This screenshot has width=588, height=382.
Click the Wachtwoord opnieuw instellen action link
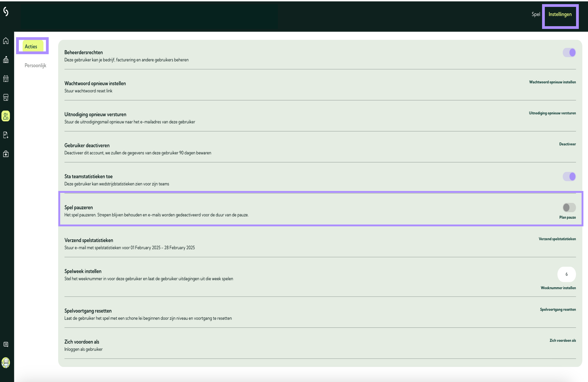(552, 82)
